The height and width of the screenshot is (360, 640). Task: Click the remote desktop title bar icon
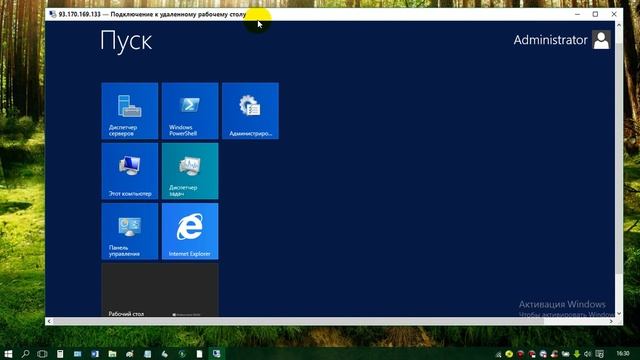click(52, 14)
